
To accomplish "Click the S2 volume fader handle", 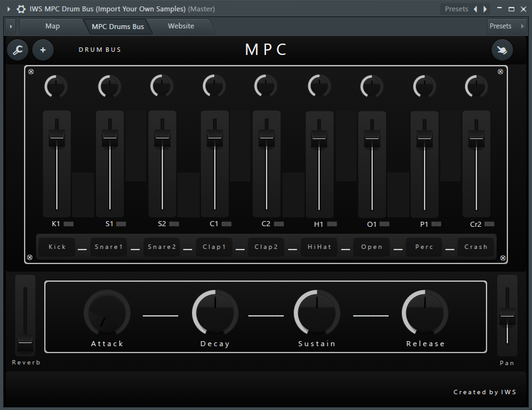I will pyautogui.click(x=162, y=138).
